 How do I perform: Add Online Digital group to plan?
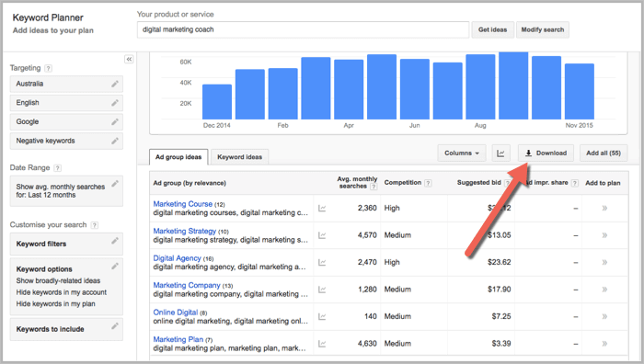(x=604, y=316)
